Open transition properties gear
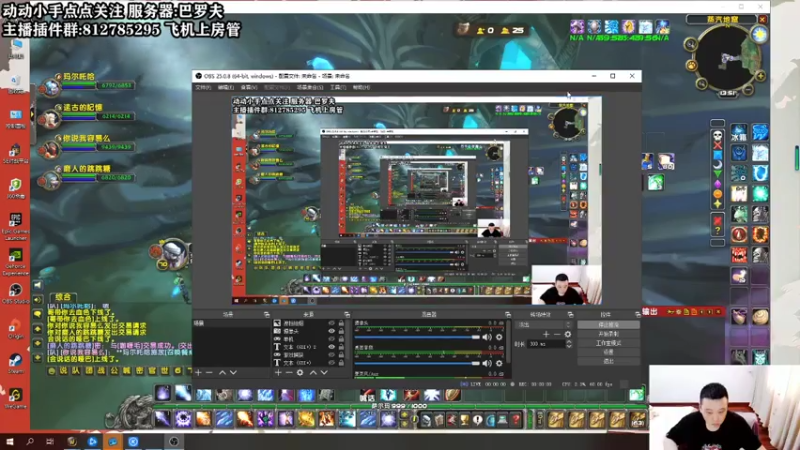The height and width of the screenshot is (450, 800). pyautogui.click(x=568, y=334)
